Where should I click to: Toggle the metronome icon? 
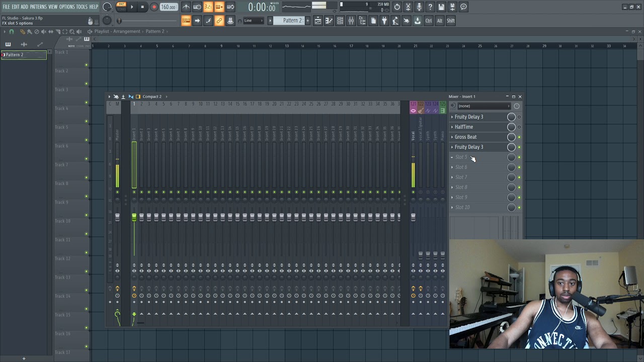coord(186,7)
